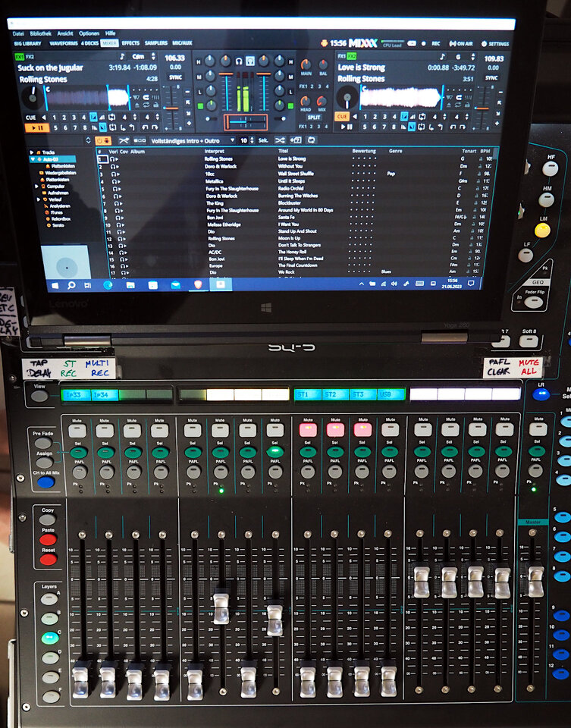Image resolution: width=571 pixels, height=728 pixels.
Task: Open Windows taskbar search
Action: (71, 285)
